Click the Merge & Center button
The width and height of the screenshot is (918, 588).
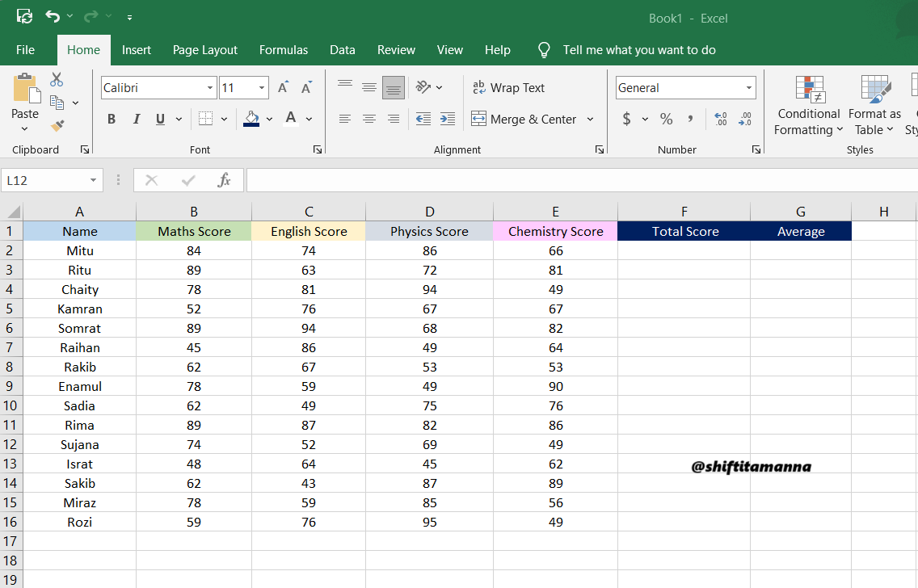(x=524, y=120)
